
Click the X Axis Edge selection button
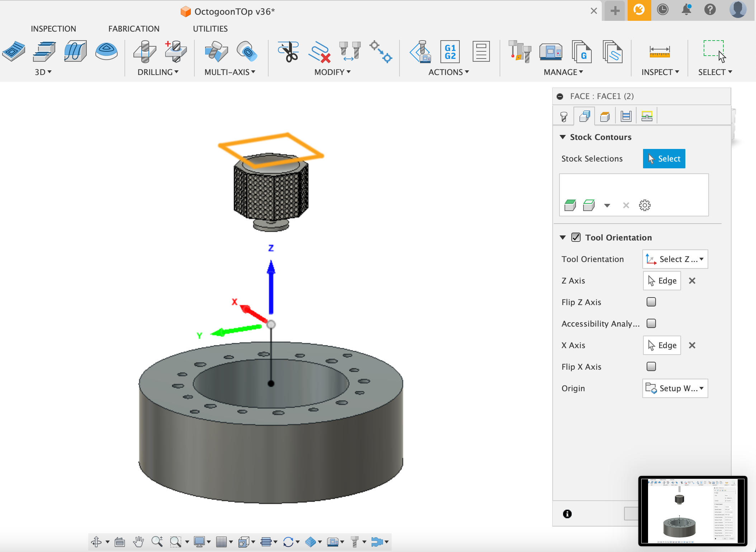coord(662,345)
